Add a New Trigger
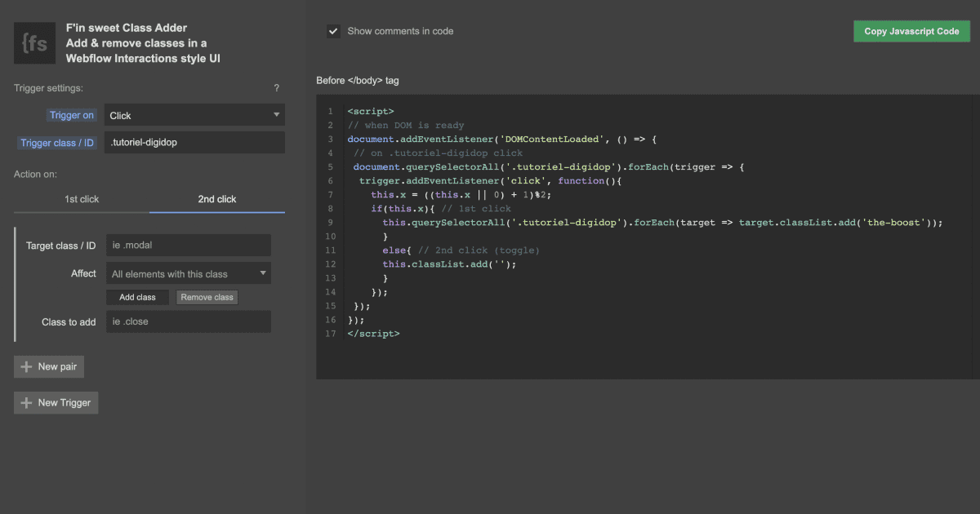The image size is (980, 514). click(56, 403)
